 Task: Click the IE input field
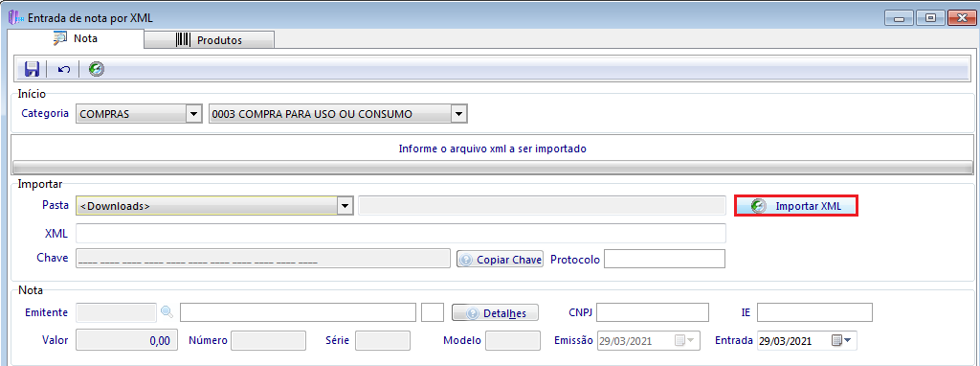[x=814, y=312]
